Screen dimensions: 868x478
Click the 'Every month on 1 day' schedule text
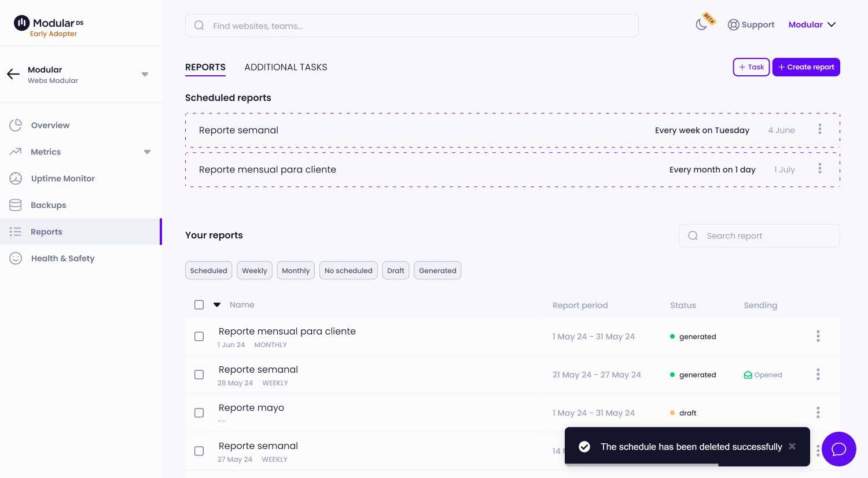712,170
